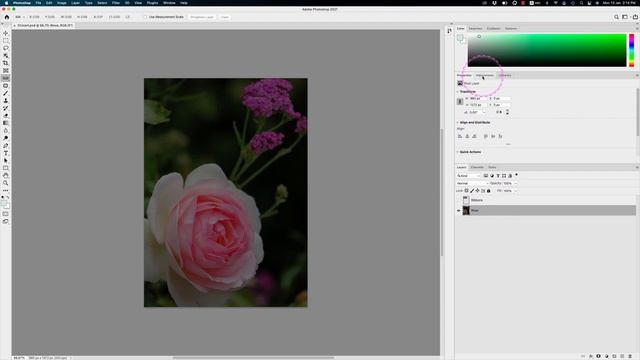Switch to the Adjustments tab
This screenshot has height=360, width=640.
[485, 75]
